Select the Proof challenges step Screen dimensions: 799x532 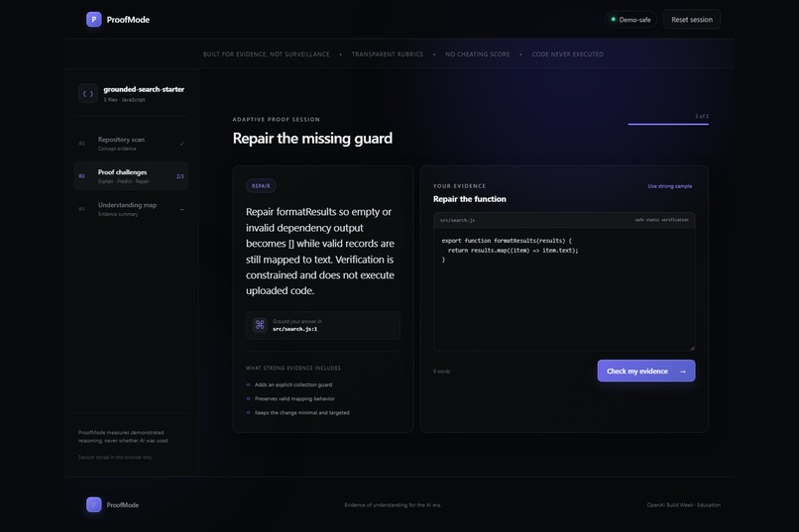click(131, 176)
